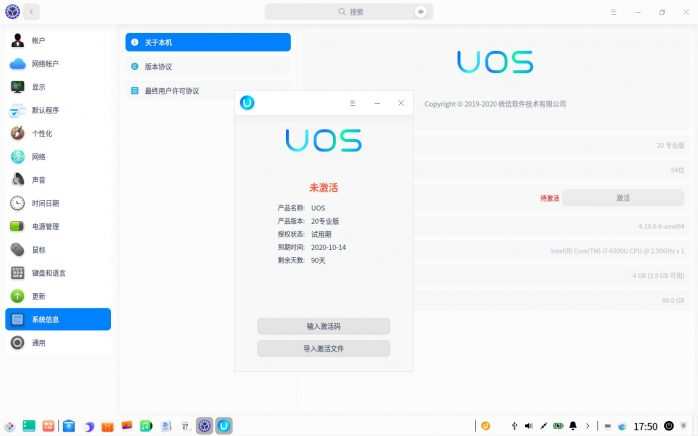Open the notifications bell icon
This screenshot has height=436, width=698.
[x=573, y=426]
